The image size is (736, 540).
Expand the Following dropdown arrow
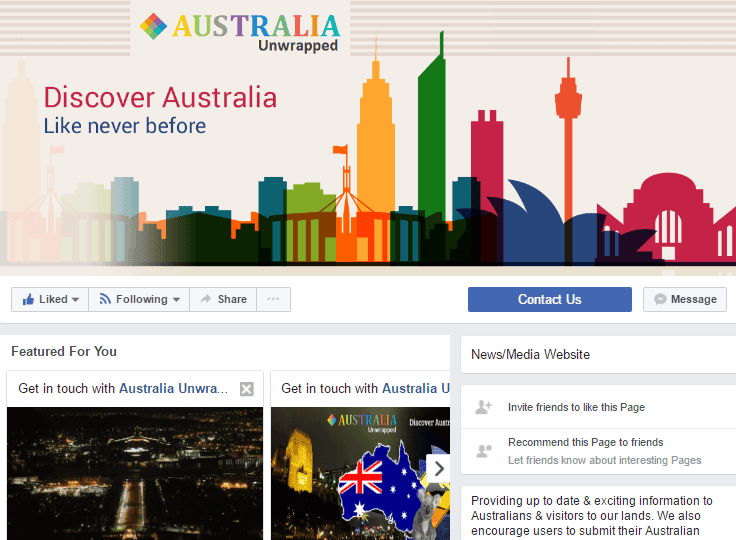[176, 300]
